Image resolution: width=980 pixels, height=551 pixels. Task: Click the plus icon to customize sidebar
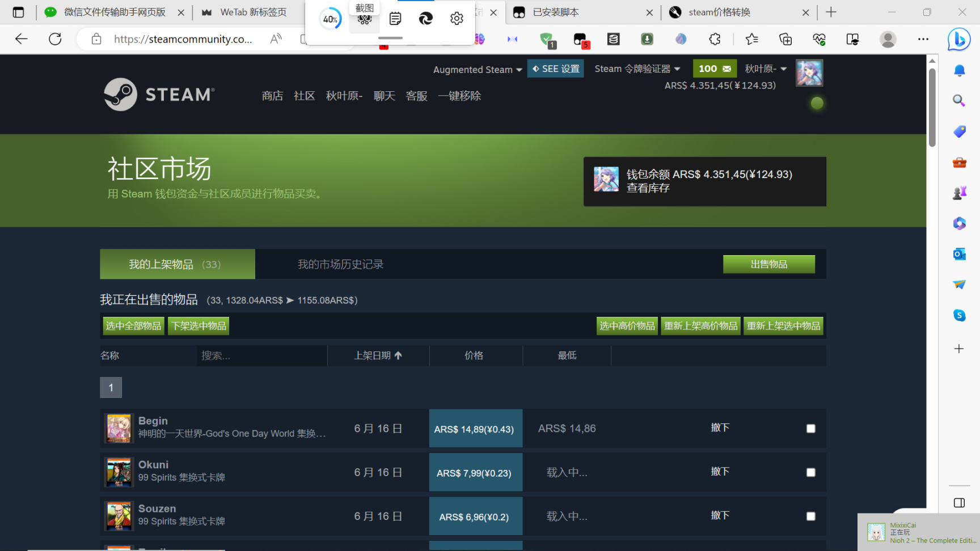[959, 349]
